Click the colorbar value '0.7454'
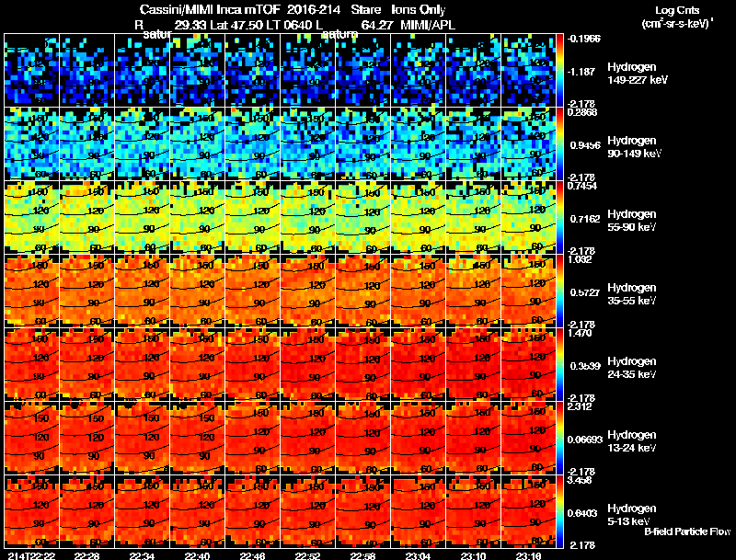 pyautogui.click(x=582, y=186)
